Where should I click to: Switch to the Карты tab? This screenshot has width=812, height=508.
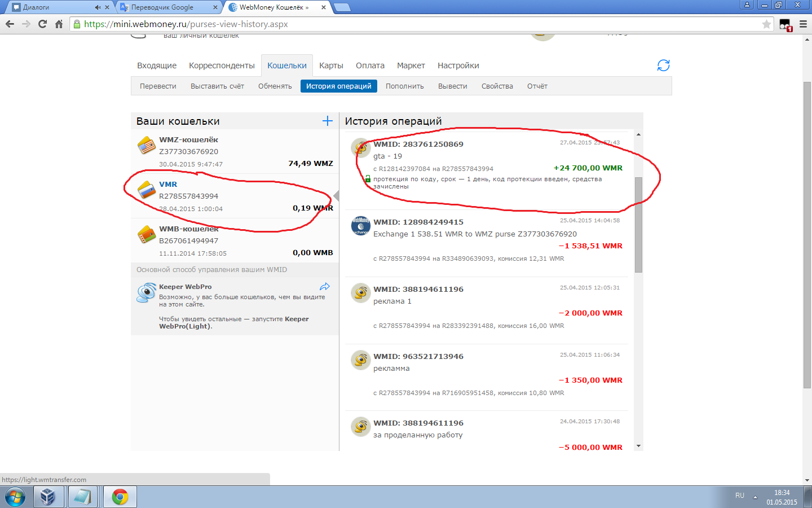331,65
